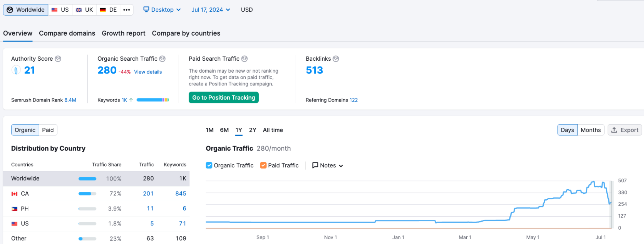Click CA traffic share progress bar
This screenshot has width=644, height=244.
[87, 194]
